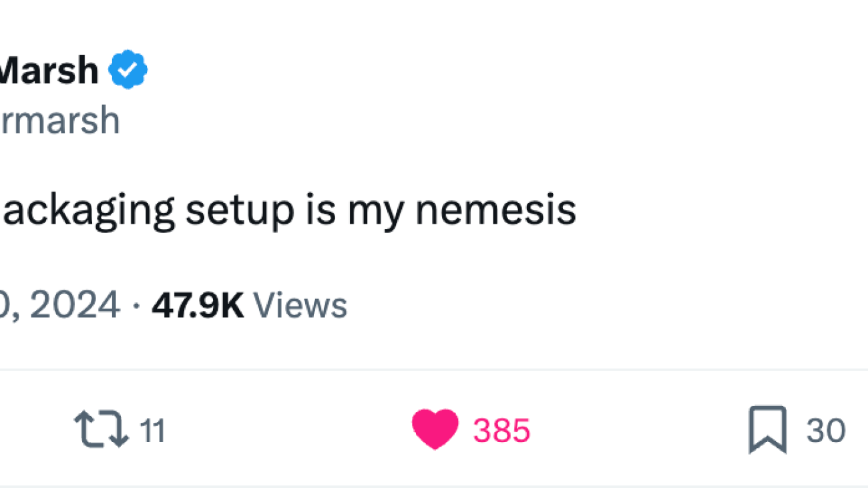
Task: Click the blue verified checkmark badge
Action: click(x=128, y=69)
